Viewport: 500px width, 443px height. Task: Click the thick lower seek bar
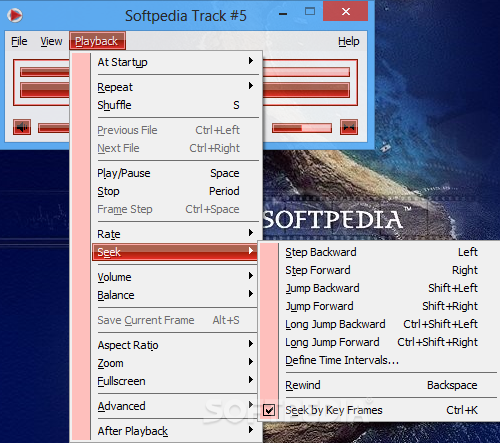(306, 90)
